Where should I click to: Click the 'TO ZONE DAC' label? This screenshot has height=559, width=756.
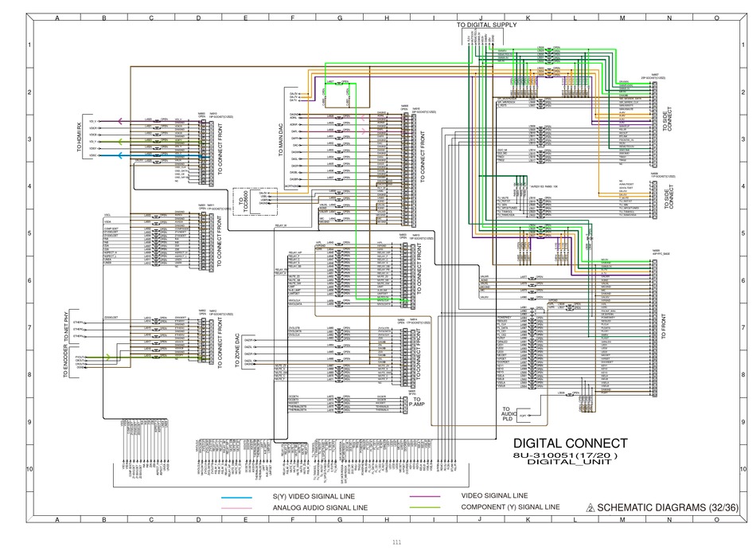(x=236, y=350)
